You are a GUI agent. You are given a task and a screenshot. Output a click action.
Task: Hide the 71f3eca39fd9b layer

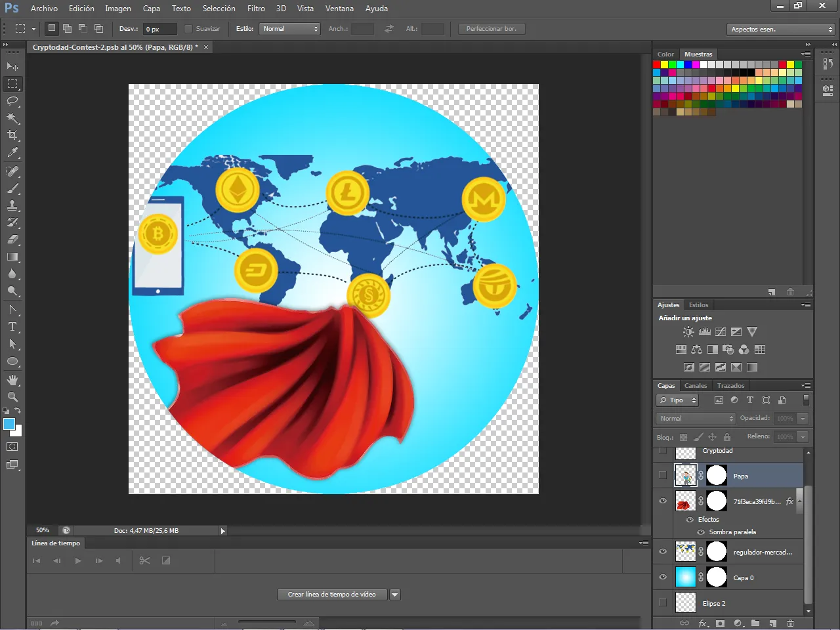(x=663, y=501)
